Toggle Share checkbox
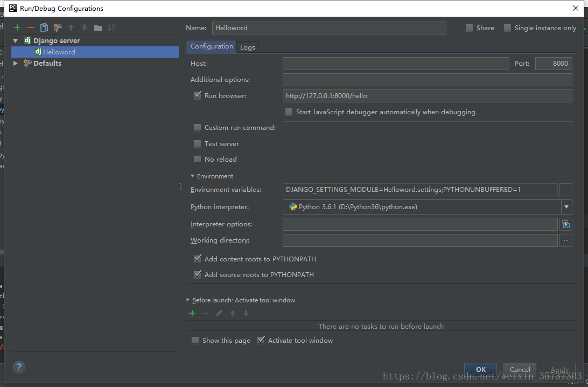Image resolution: width=588 pixels, height=387 pixels. pyautogui.click(x=469, y=28)
